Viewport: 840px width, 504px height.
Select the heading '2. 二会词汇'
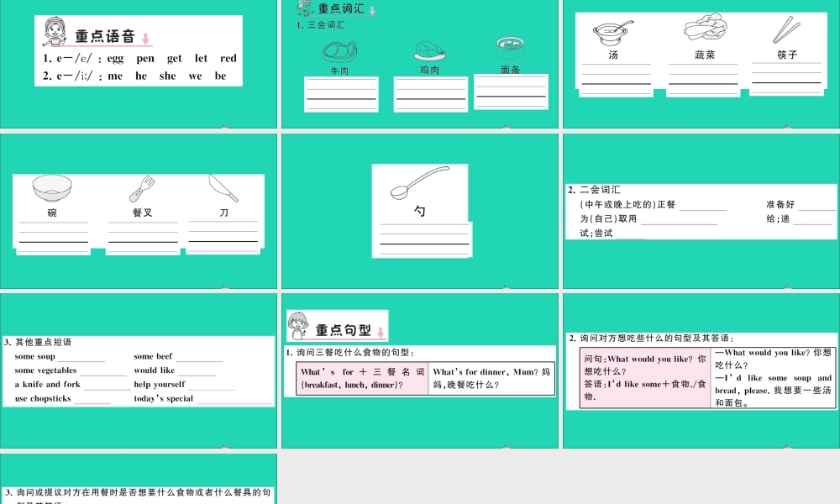[x=594, y=190]
